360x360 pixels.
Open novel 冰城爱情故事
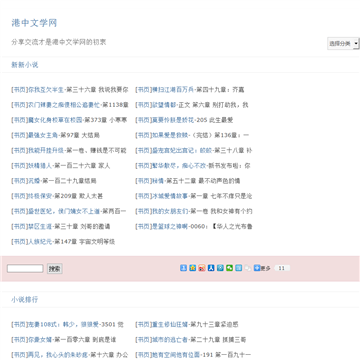170,196
